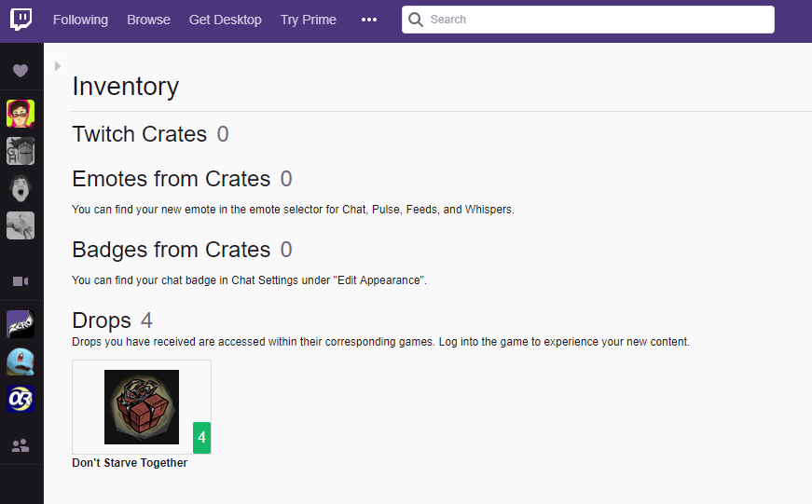Open the screaming face avatar channel
The height and width of the screenshot is (504, 812).
click(21, 188)
